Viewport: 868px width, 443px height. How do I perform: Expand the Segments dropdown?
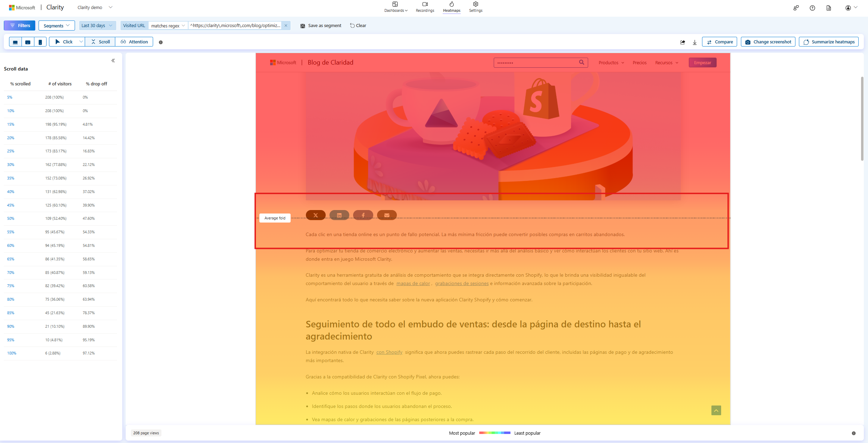tap(57, 25)
